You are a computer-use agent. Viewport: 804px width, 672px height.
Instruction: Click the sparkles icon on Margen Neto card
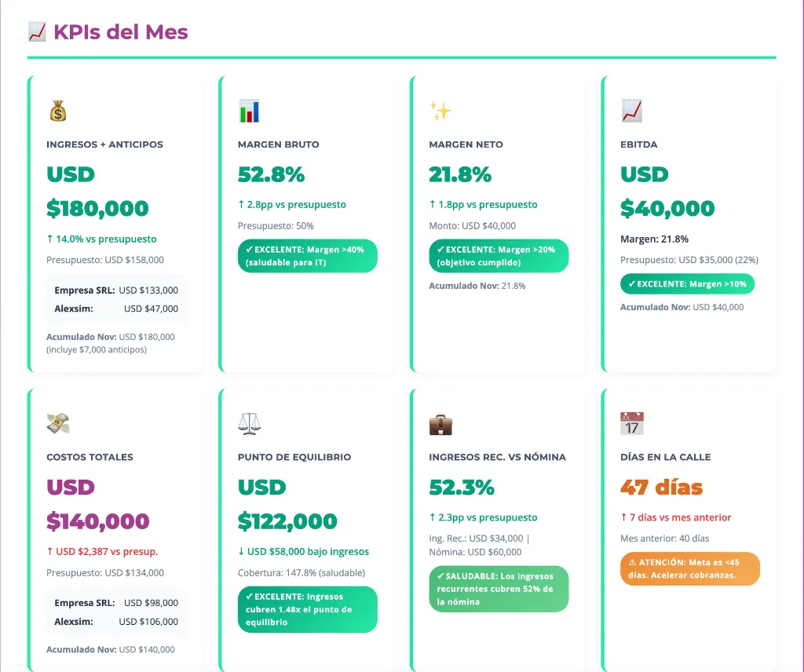(x=440, y=111)
